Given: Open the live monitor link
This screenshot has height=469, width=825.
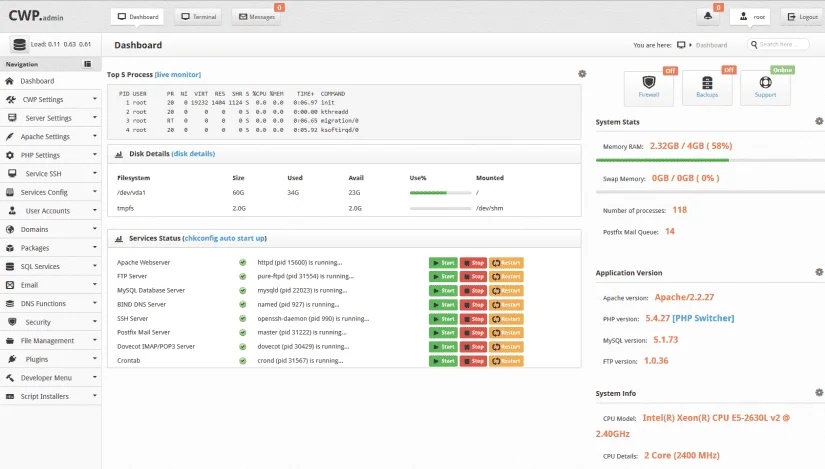Looking at the screenshot, I should click(x=178, y=75).
